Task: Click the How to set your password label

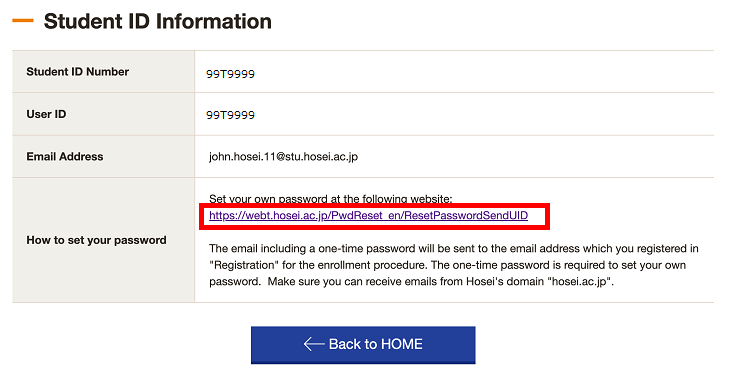Action: click(x=96, y=240)
